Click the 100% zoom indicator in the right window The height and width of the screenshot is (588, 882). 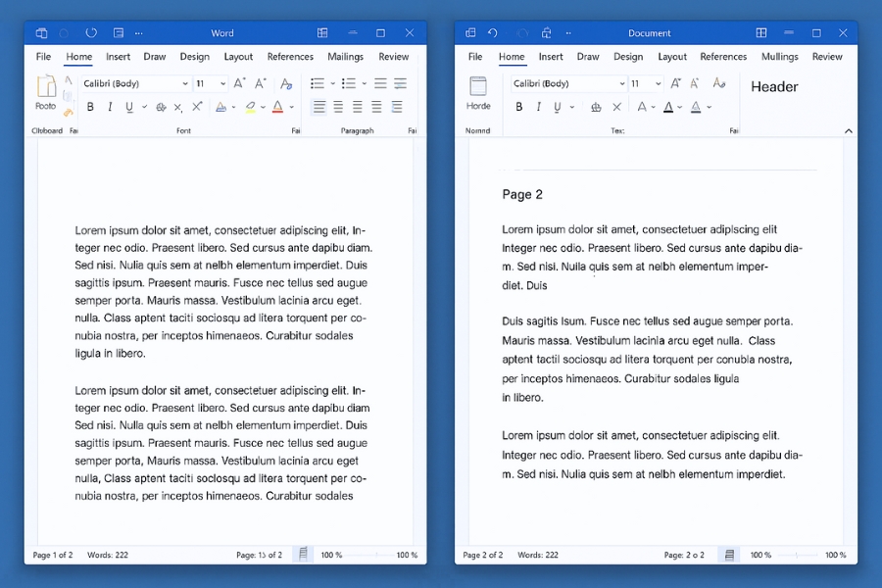click(760, 555)
